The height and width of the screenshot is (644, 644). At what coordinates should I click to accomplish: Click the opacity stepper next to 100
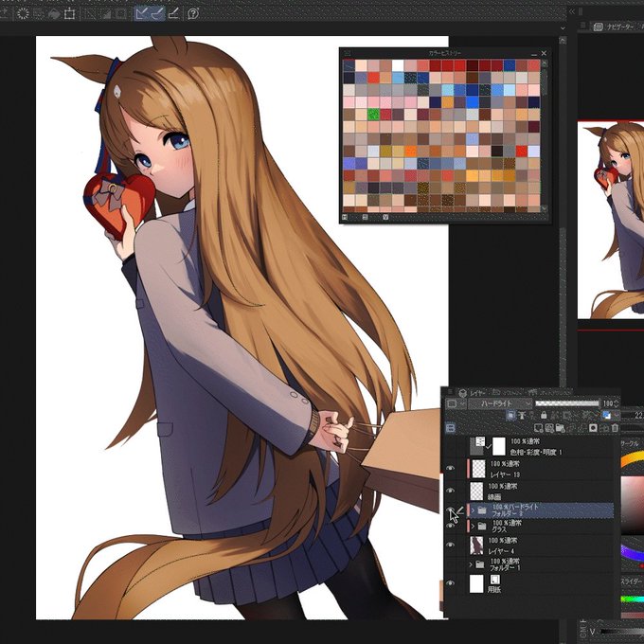click(617, 403)
